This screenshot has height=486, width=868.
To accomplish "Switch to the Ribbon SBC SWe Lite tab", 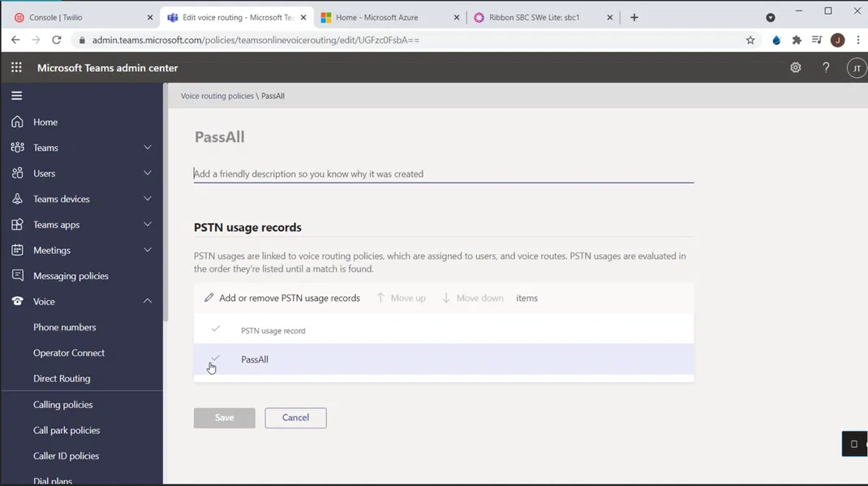I will 535,17.
